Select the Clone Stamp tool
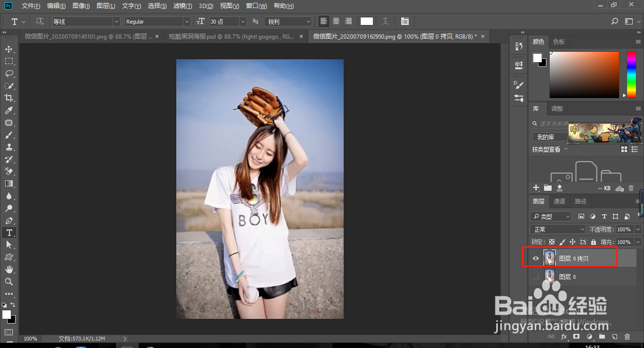The height and width of the screenshot is (348, 644). [9, 147]
